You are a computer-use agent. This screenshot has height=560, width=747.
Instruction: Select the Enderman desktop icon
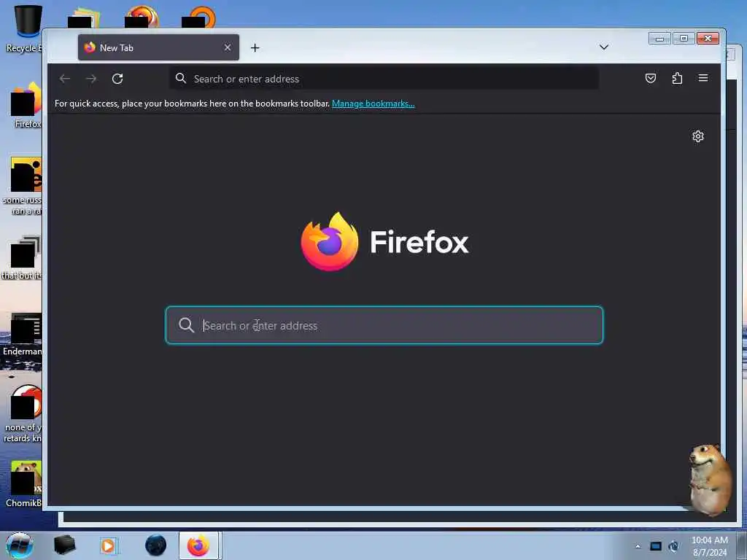pos(23,335)
